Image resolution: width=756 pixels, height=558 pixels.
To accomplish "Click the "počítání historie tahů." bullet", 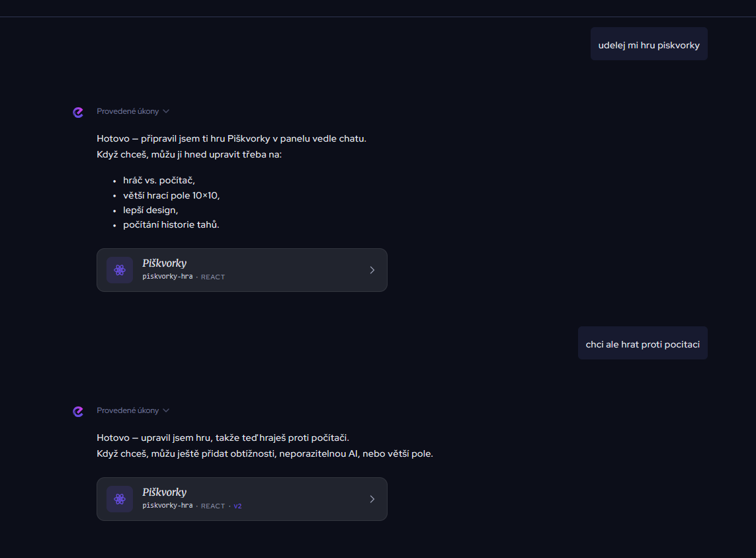I will pos(171,224).
